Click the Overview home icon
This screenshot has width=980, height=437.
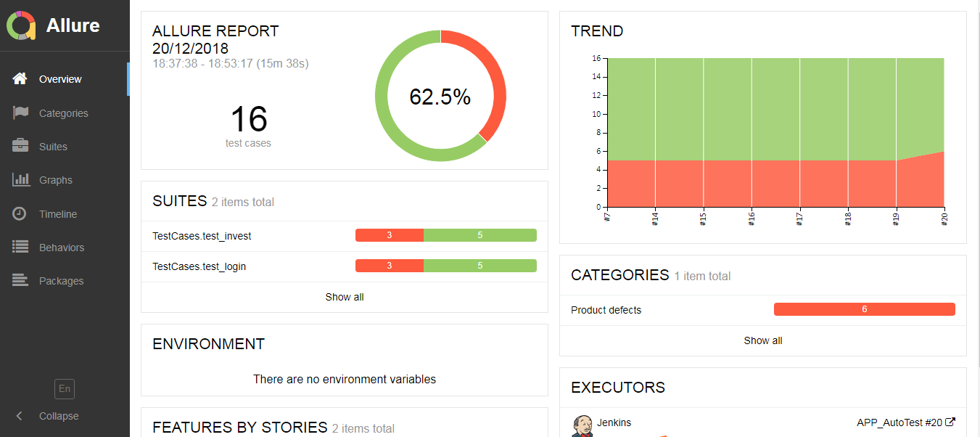pos(20,79)
